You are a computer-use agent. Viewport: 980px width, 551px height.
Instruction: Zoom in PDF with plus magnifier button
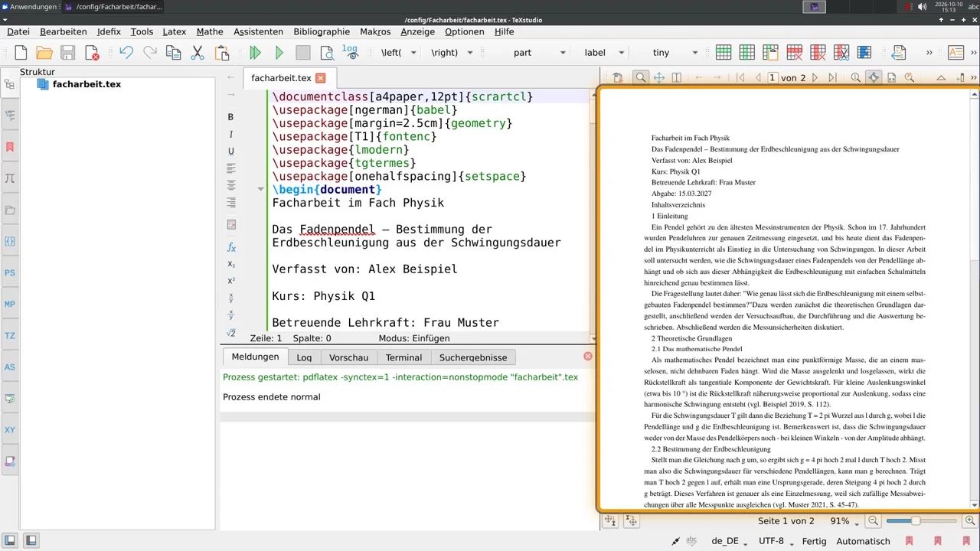click(970, 521)
